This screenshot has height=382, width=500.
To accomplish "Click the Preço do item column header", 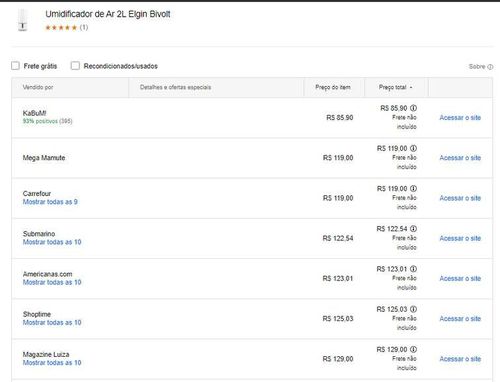I will [x=333, y=87].
